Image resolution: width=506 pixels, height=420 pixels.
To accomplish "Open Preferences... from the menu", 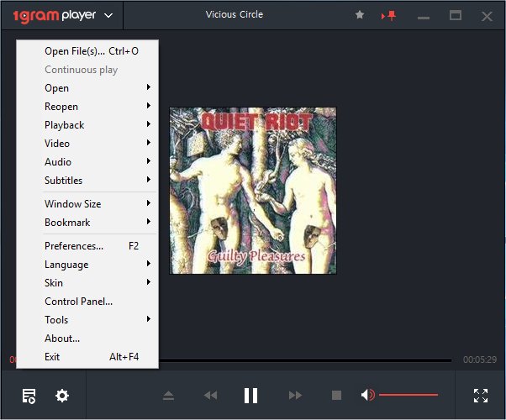I will [x=87, y=246].
